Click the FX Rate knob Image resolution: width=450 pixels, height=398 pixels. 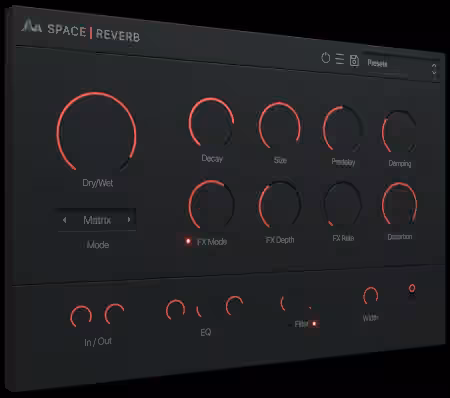343,204
